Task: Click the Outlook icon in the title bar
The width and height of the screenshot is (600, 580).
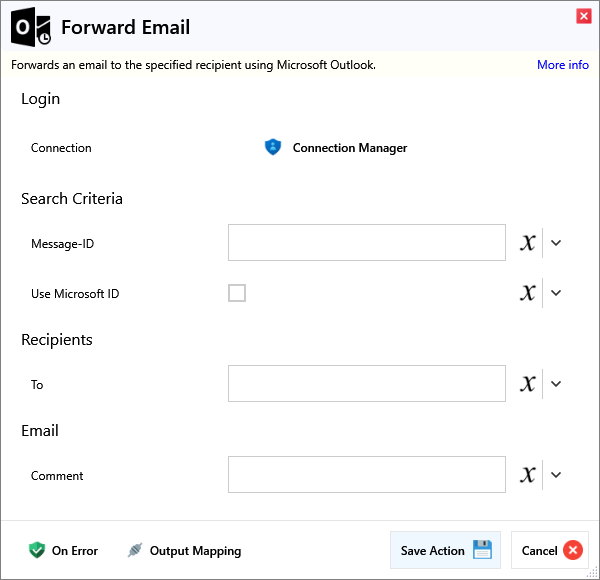Action: coord(31,28)
